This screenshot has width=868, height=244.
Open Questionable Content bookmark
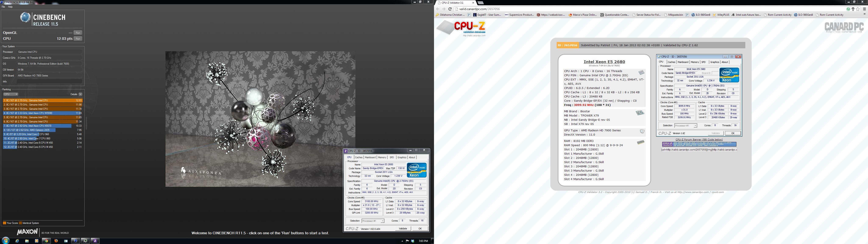point(615,15)
